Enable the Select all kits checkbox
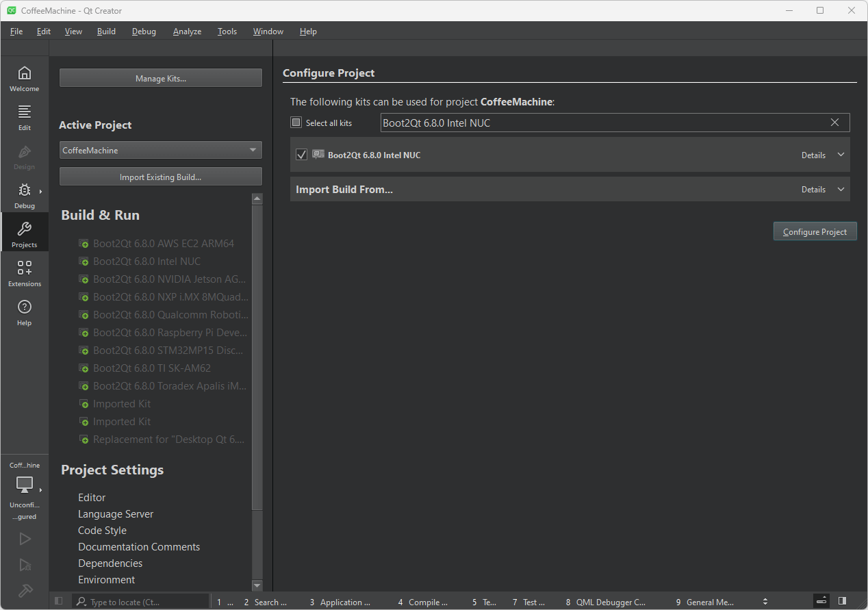Image resolution: width=868 pixels, height=610 pixels. (296, 123)
